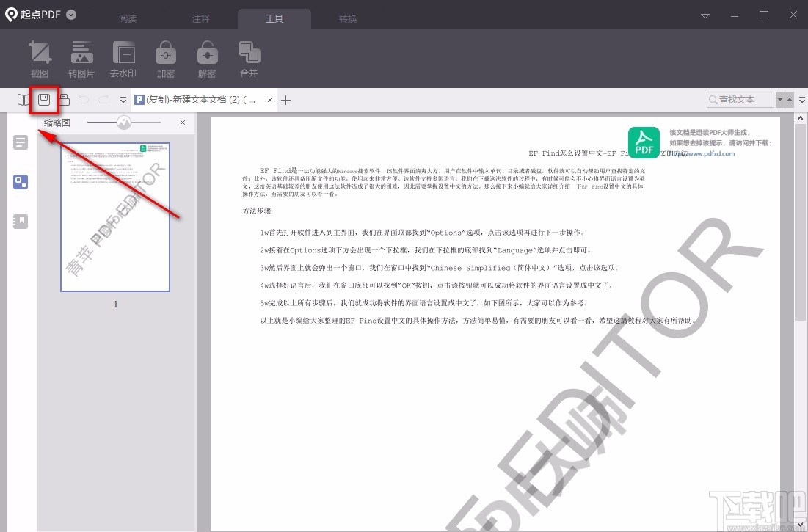Click the redo arrow

[103, 99]
